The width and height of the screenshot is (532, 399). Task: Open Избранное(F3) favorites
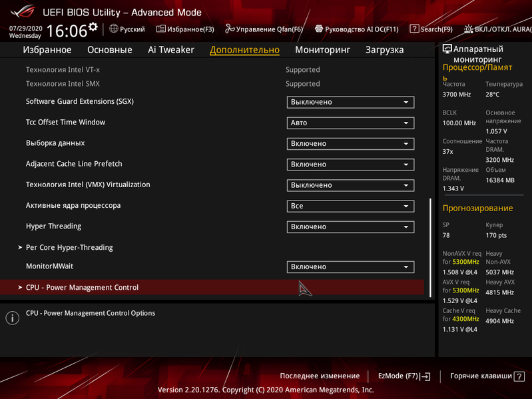pos(185,29)
